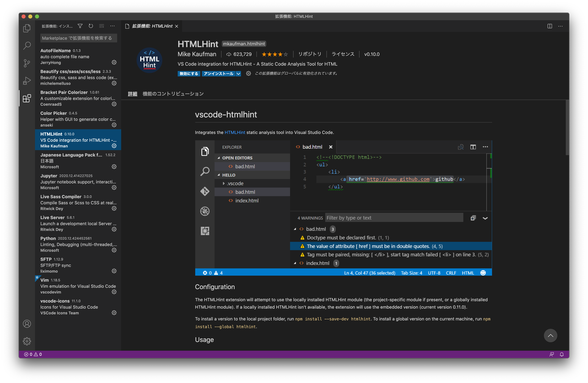The height and width of the screenshot is (383, 588).
Task: Open the Accounts icon in activity bar
Action: click(x=27, y=324)
